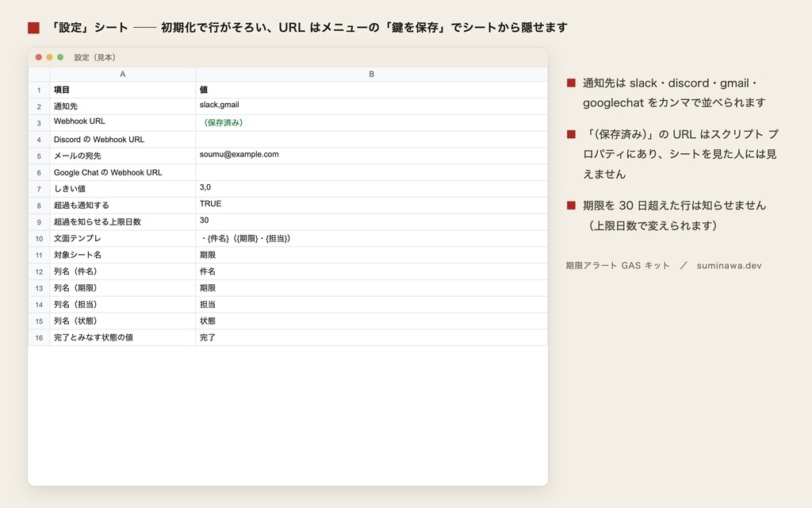Image resolution: width=812 pixels, height=508 pixels.
Task: Click row number 16 header
Action: [x=39, y=337]
